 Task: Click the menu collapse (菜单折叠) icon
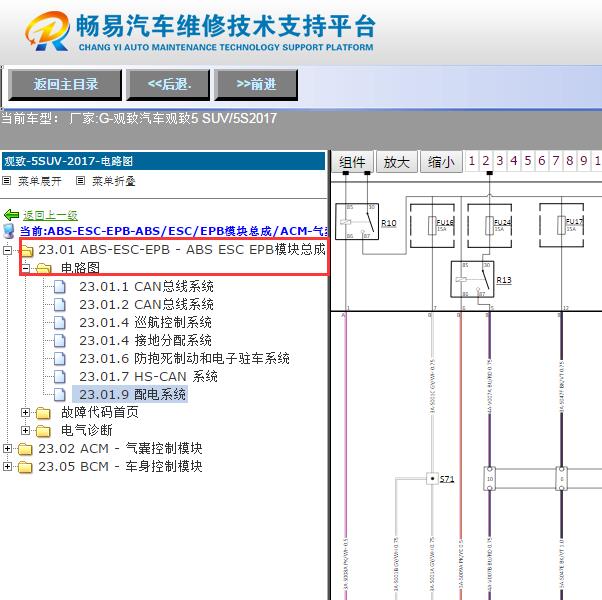click(x=80, y=180)
